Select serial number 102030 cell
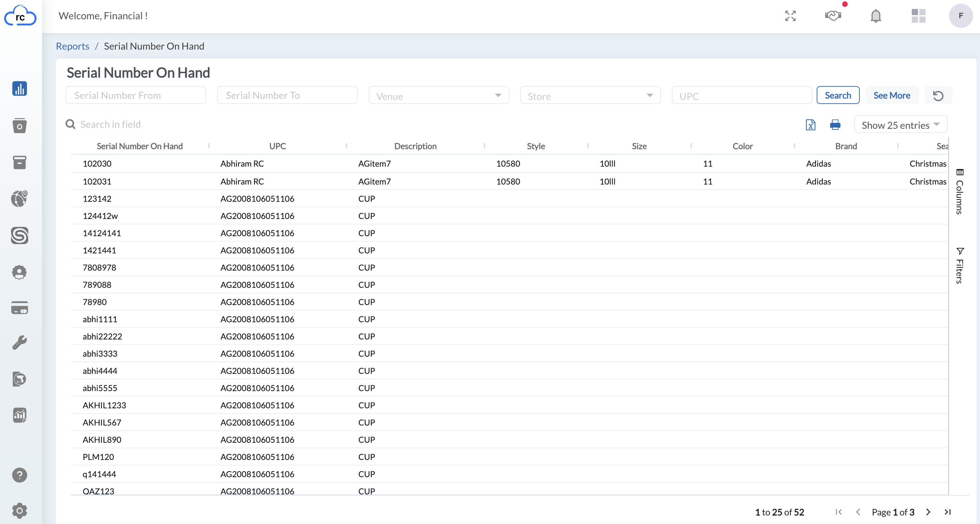 click(97, 164)
